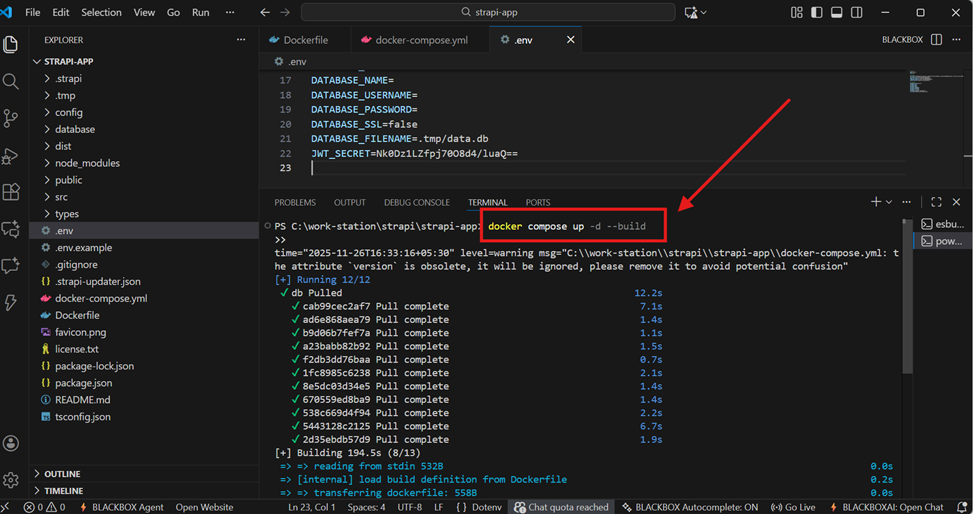Open the File menu
The image size is (973, 514).
[33, 12]
